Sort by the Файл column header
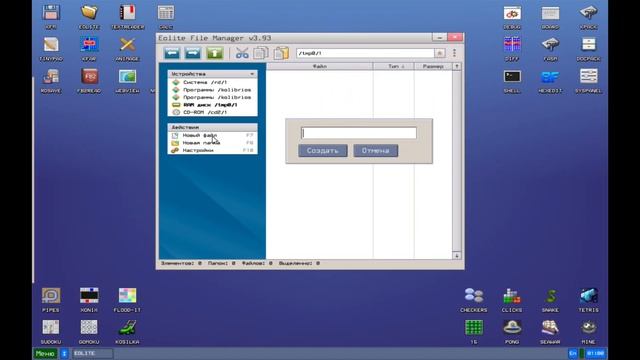This screenshot has height=360, width=640. [x=320, y=66]
